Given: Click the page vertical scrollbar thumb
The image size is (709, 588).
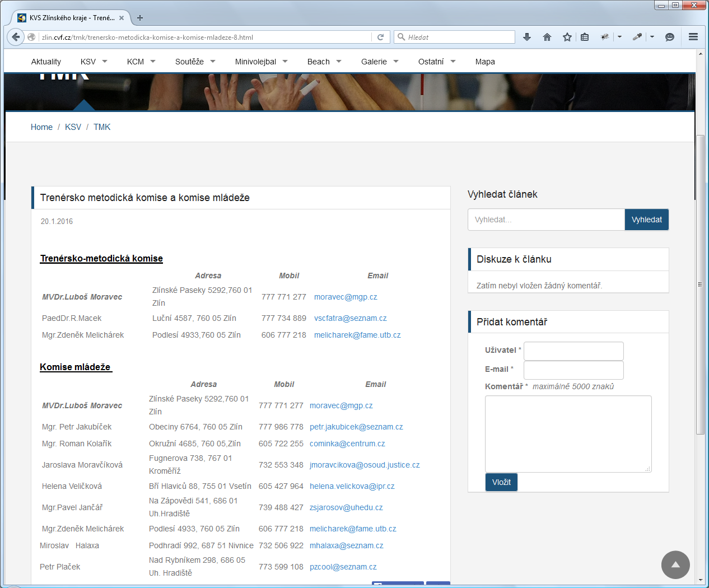Looking at the screenshot, I should (x=700, y=284).
